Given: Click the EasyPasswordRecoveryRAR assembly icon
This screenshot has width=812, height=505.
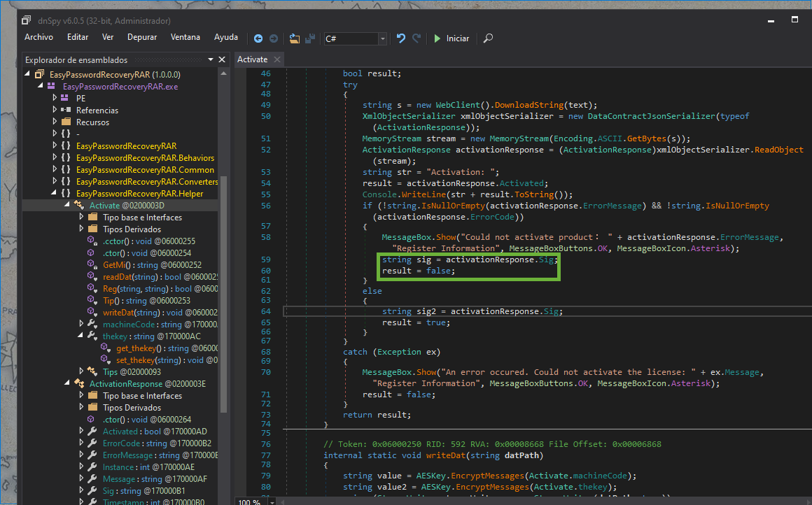Looking at the screenshot, I should pos(39,75).
